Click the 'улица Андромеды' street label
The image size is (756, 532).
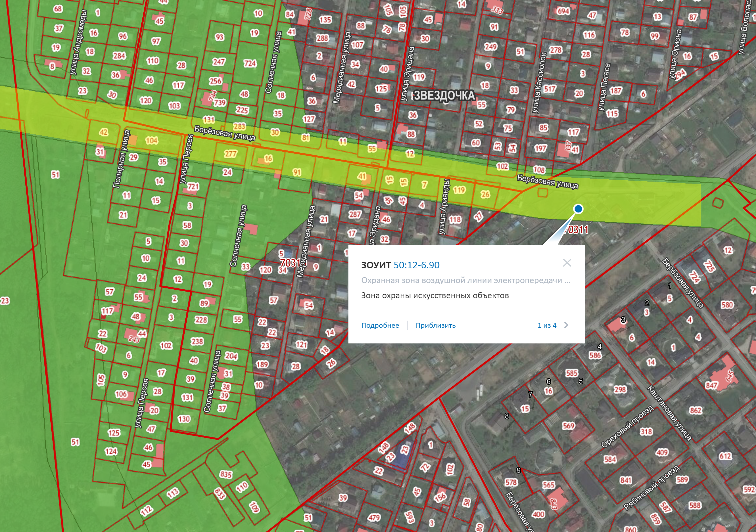pyautogui.click(x=79, y=42)
